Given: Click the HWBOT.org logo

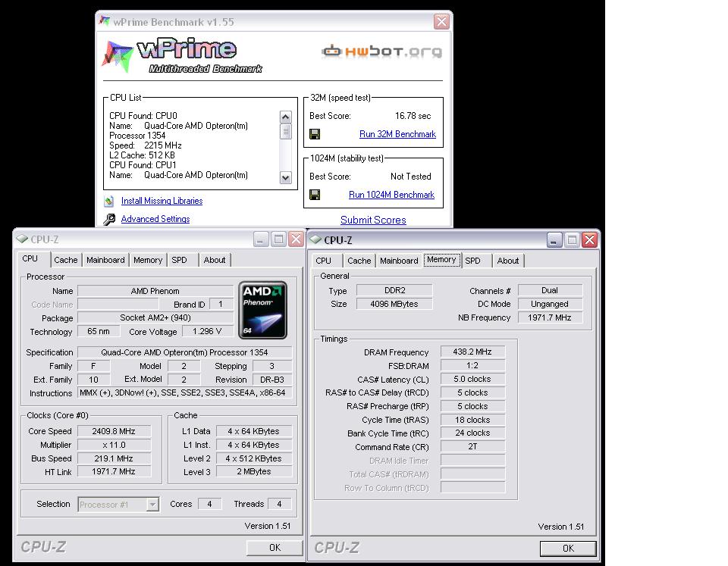Looking at the screenshot, I should (x=381, y=51).
